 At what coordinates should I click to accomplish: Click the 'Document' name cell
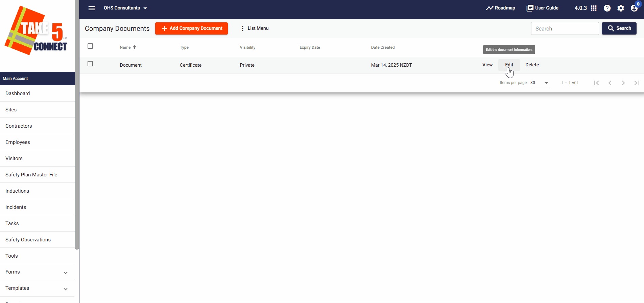pyautogui.click(x=130, y=65)
